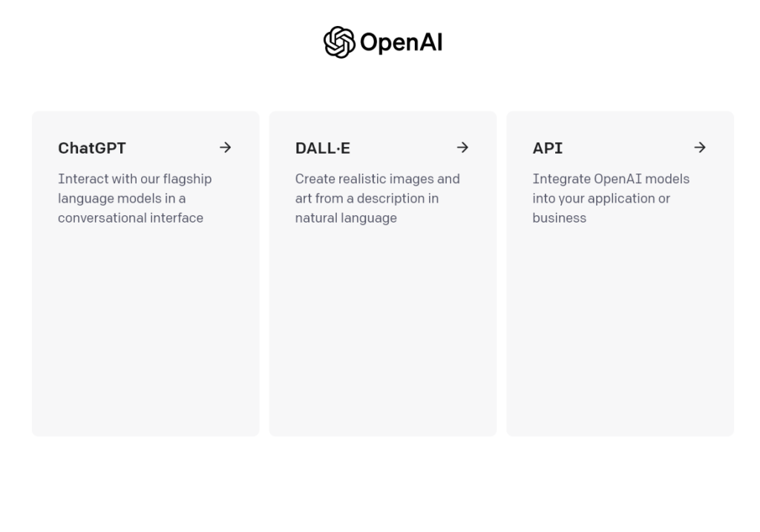Click the OpenAI wordmark text
Viewport: 760px width, 532px height.
tap(401, 43)
